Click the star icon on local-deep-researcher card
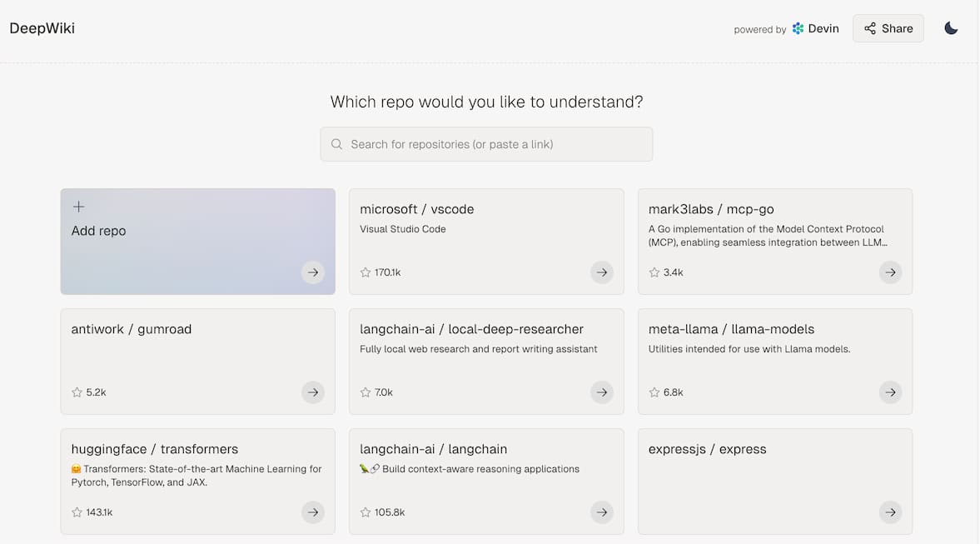This screenshot has width=980, height=544. 366,392
